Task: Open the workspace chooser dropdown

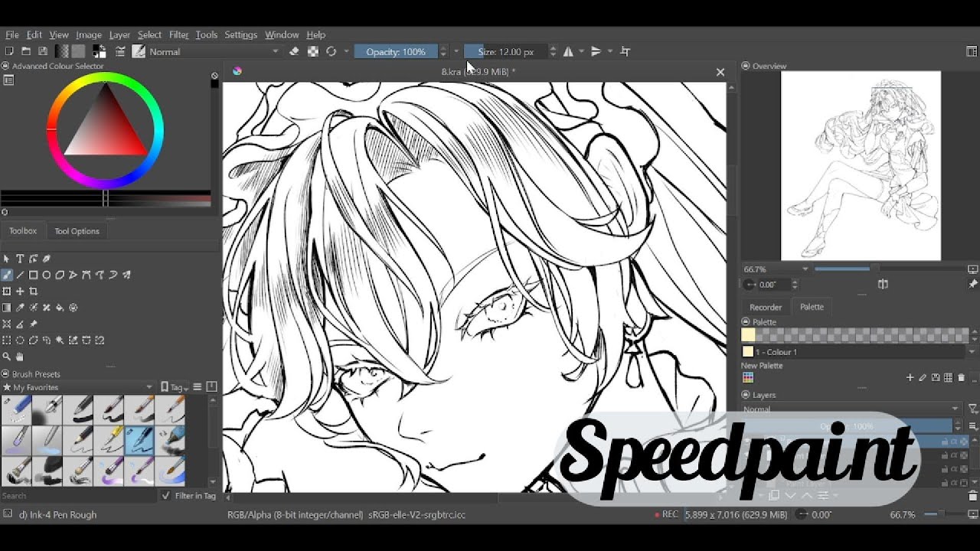Action: coord(972,51)
